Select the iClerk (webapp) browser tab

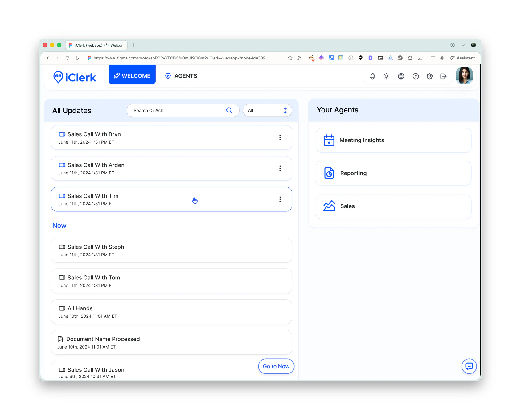[x=96, y=45]
